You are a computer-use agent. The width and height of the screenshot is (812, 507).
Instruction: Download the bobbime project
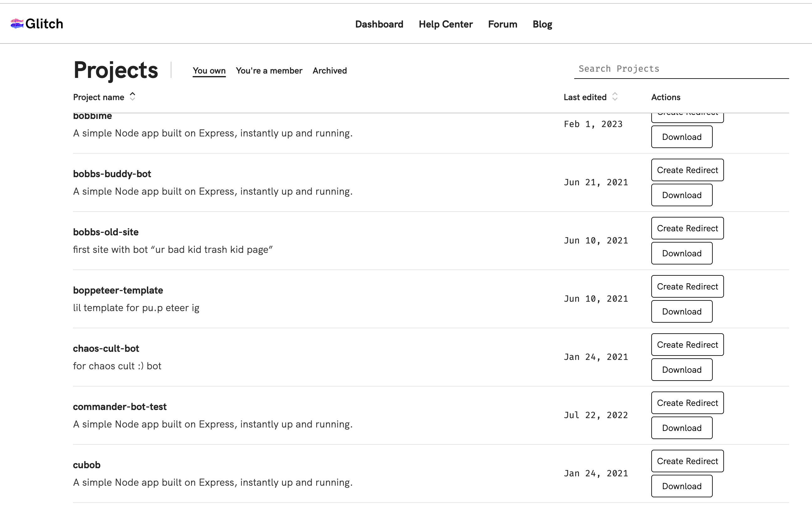click(681, 137)
